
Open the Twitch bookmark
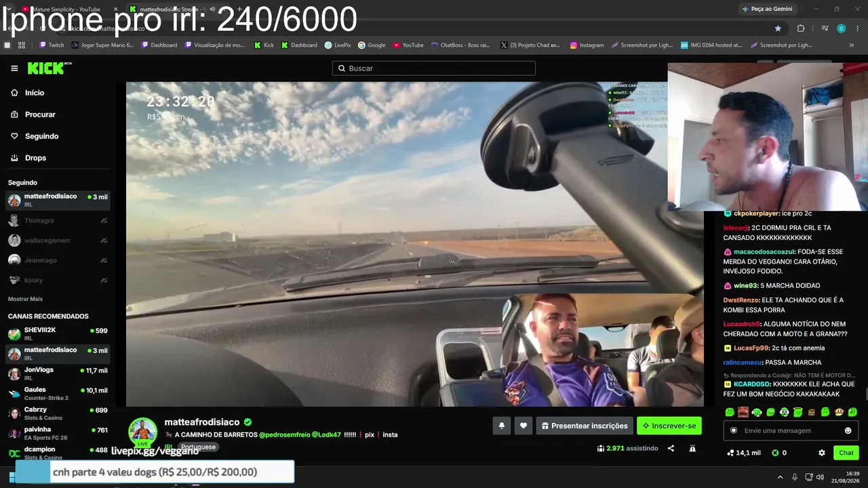click(x=52, y=45)
